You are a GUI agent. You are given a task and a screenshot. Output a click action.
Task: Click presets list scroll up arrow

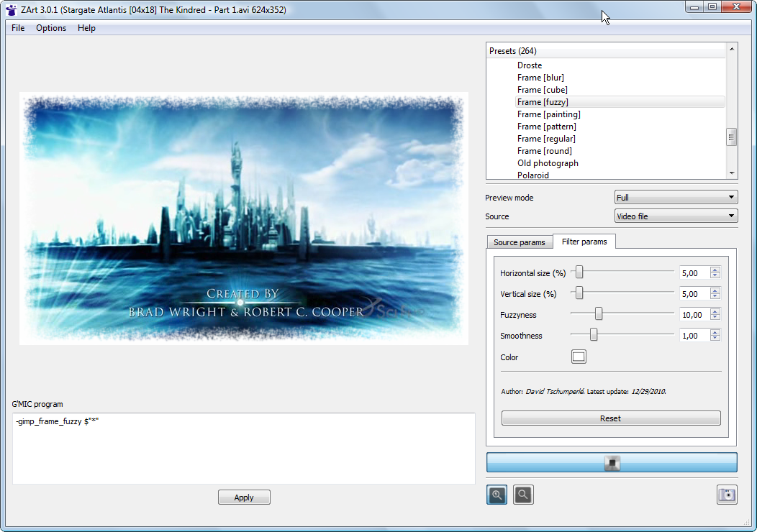pos(732,49)
